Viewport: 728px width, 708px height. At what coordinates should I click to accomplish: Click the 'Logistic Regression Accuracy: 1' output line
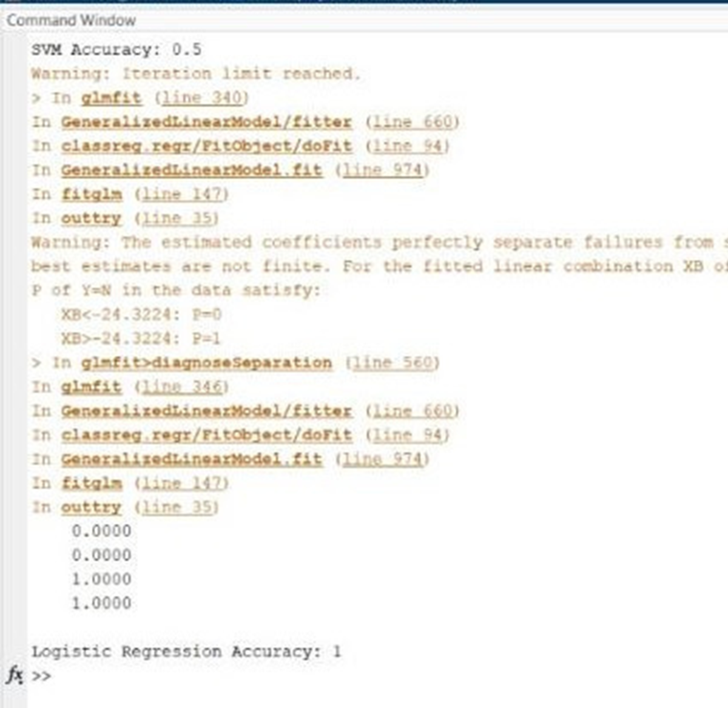coord(186,652)
